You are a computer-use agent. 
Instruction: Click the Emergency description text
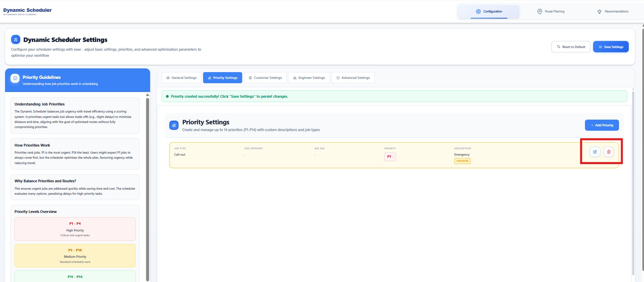click(x=462, y=155)
